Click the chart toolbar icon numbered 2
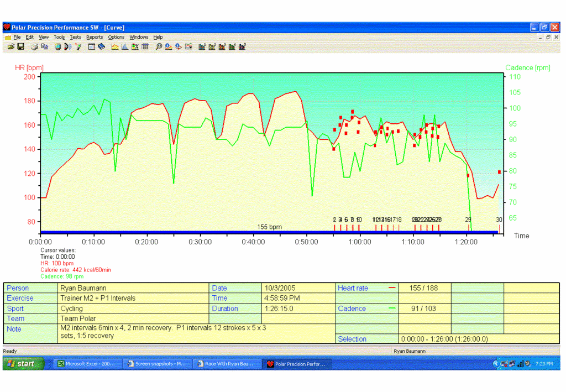The height and width of the screenshot is (392, 566). 212,46
